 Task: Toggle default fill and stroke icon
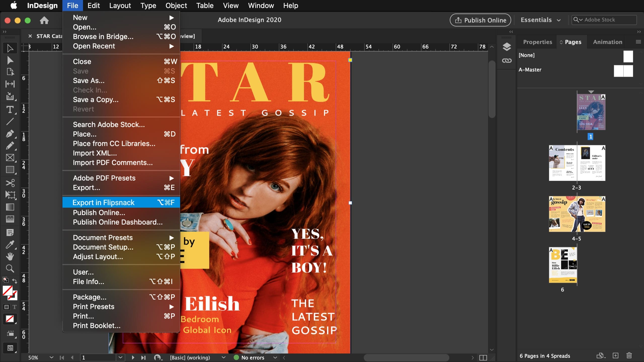[x=5, y=280]
